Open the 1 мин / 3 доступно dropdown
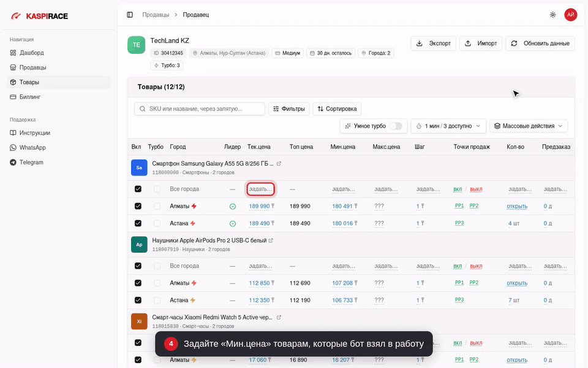588x368 pixels. pyautogui.click(x=448, y=126)
